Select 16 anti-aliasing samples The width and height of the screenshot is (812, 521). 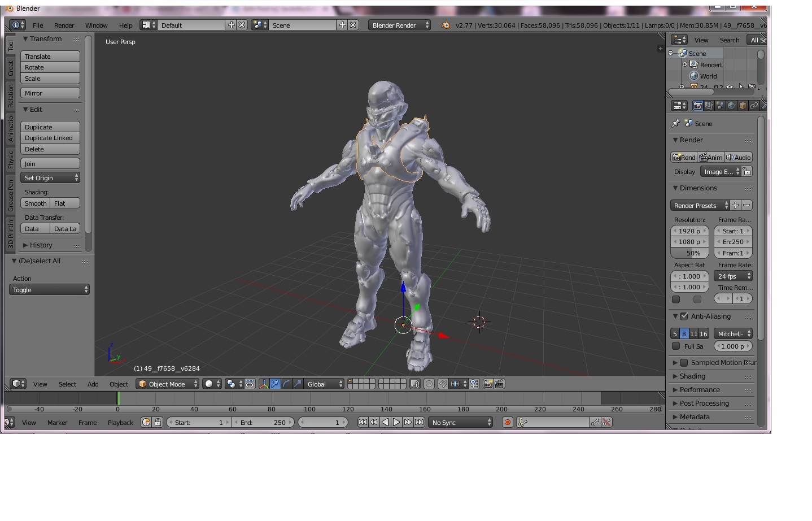[704, 333]
